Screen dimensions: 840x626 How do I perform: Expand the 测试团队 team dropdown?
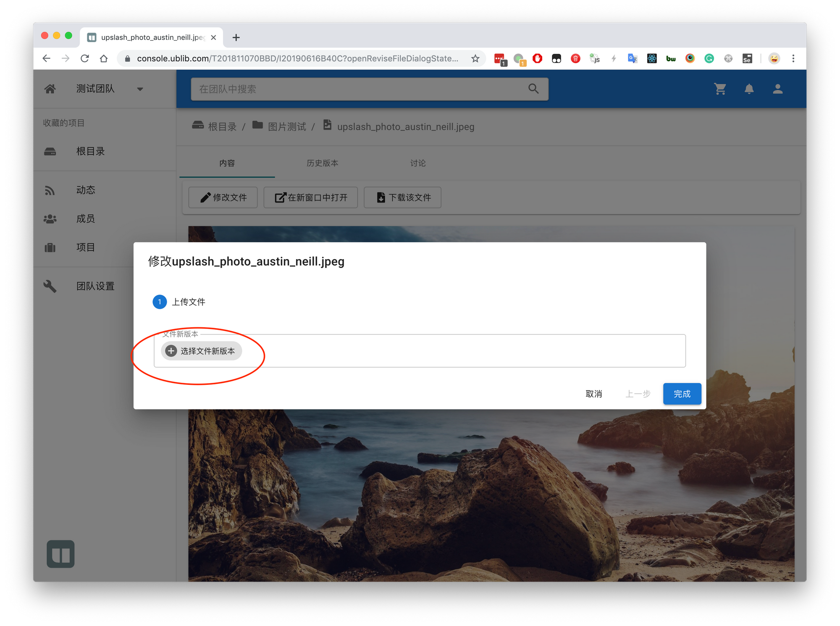[140, 89]
